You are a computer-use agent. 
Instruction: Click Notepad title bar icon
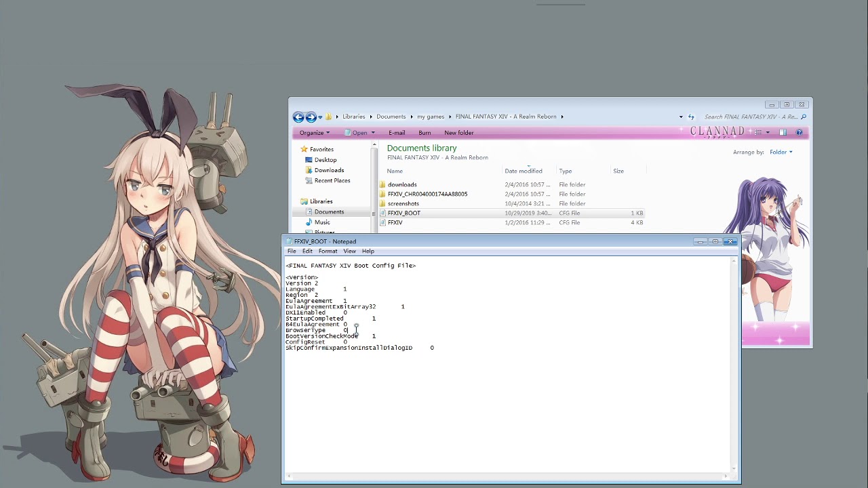click(x=289, y=241)
